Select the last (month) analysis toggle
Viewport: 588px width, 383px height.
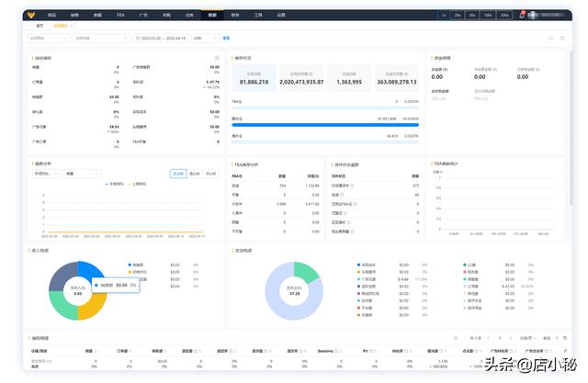pos(211,174)
